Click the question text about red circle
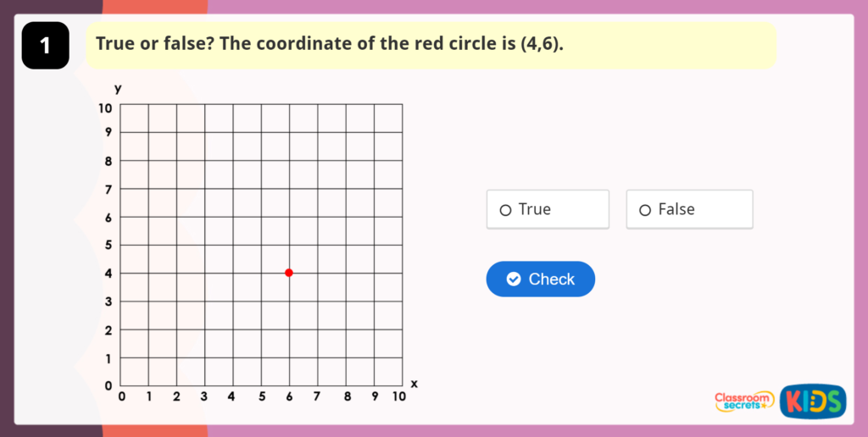 (330, 43)
